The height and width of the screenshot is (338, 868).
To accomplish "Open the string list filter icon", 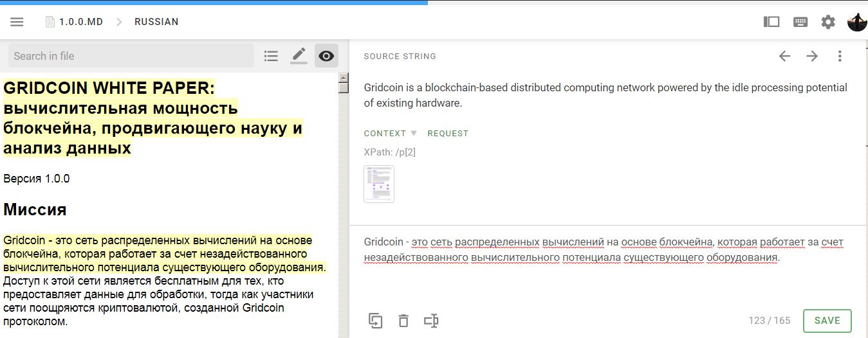I will click(x=271, y=56).
